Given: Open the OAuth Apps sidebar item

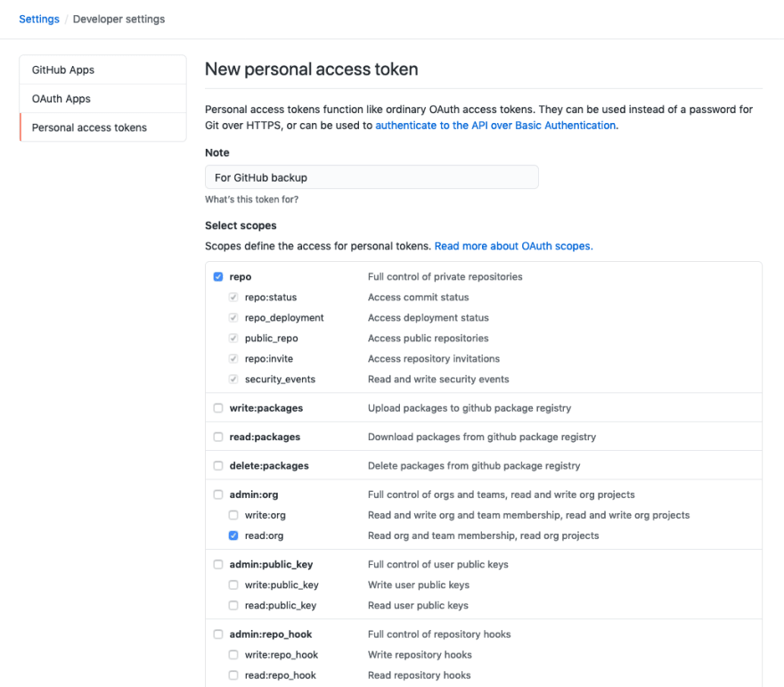Looking at the screenshot, I should pyautogui.click(x=103, y=99).
